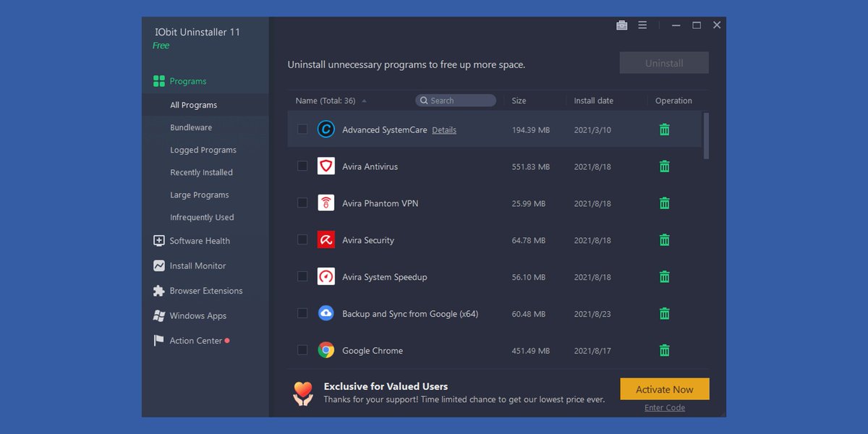
Task: Click the Browser Extensions puzzle icon
Action: point(159,291)
